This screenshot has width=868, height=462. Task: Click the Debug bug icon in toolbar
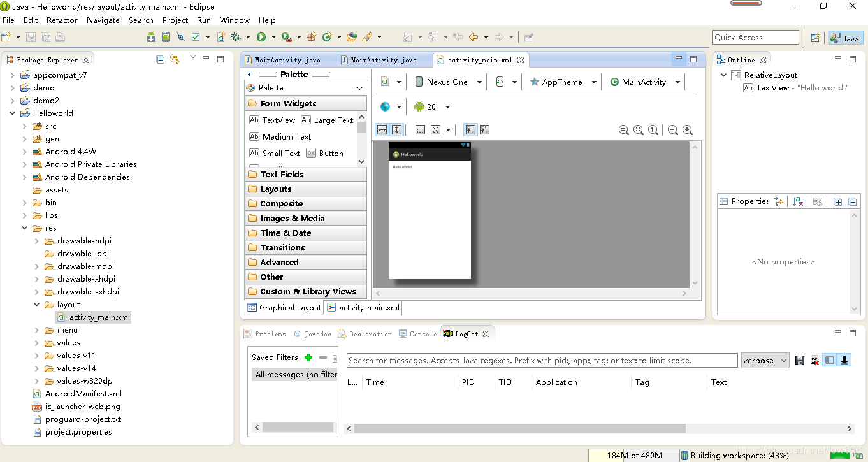pyautogui.click(x=236, y=37)
